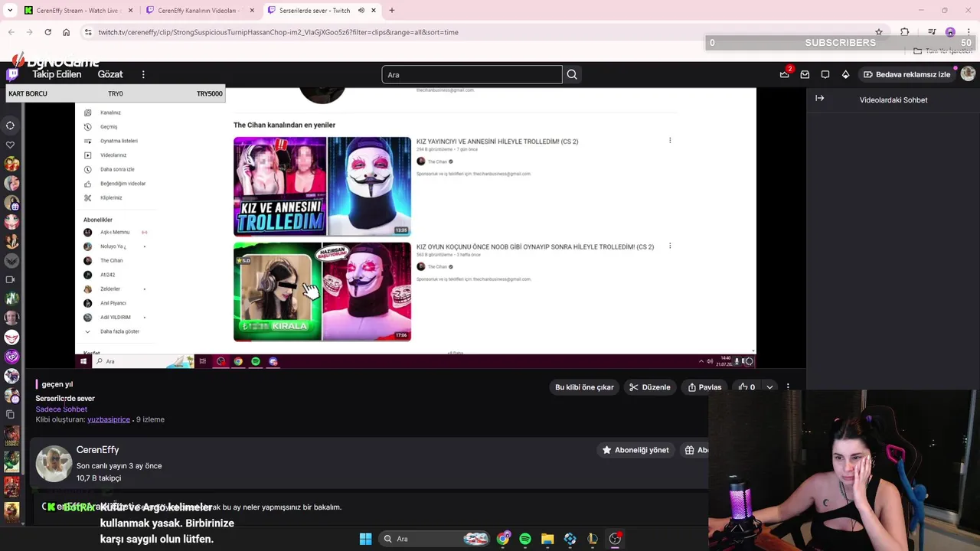Open Chrome from the taskbar
The image size is (980, 551).
[503, 539]
